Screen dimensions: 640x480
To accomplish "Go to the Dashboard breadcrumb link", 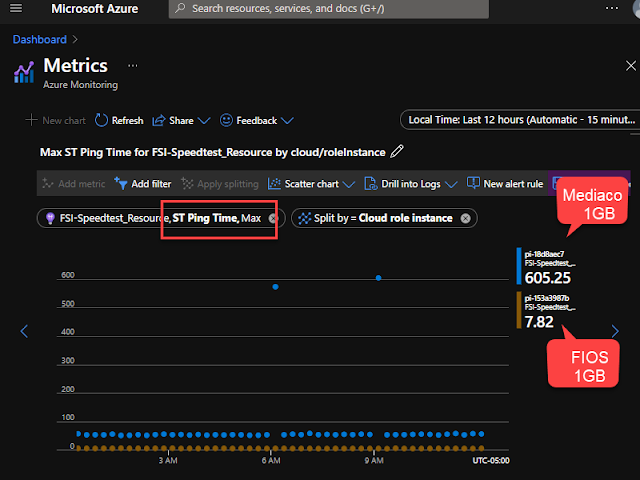I will 40,39.
